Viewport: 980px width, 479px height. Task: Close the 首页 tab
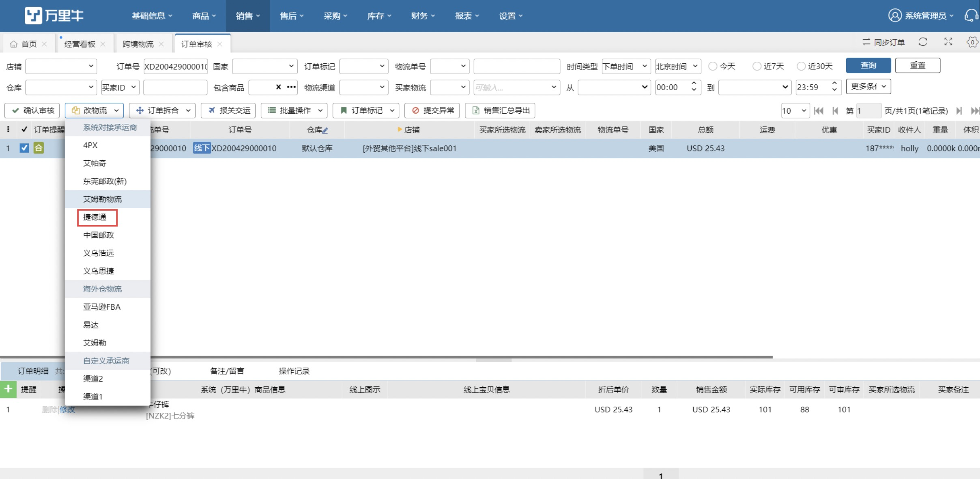(x=45, y=44)
